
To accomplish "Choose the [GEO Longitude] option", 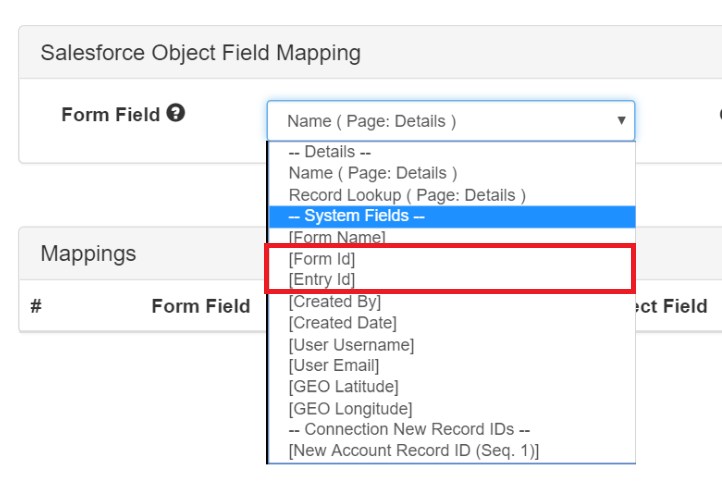I will 451,408.
